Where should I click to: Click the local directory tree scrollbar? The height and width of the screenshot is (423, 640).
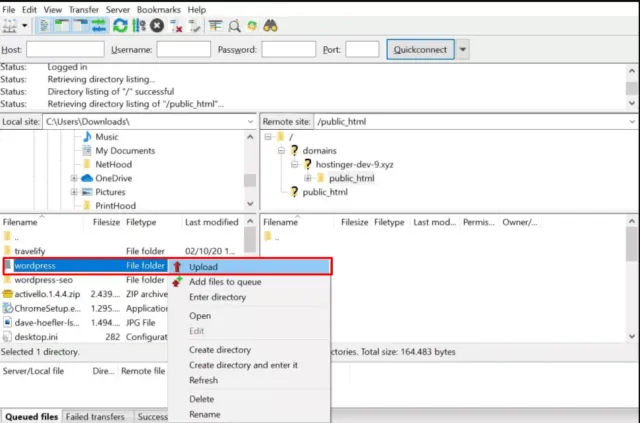[x=250, y=160]
